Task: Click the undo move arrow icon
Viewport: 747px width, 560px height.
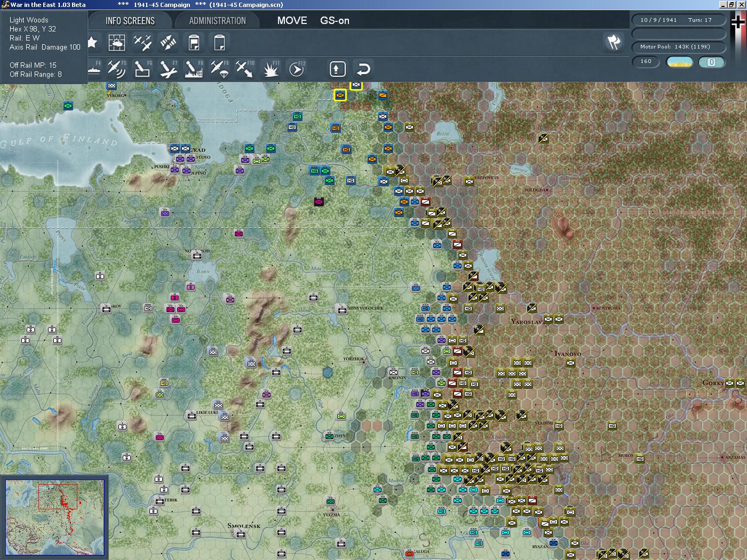Action: (363, 69)
